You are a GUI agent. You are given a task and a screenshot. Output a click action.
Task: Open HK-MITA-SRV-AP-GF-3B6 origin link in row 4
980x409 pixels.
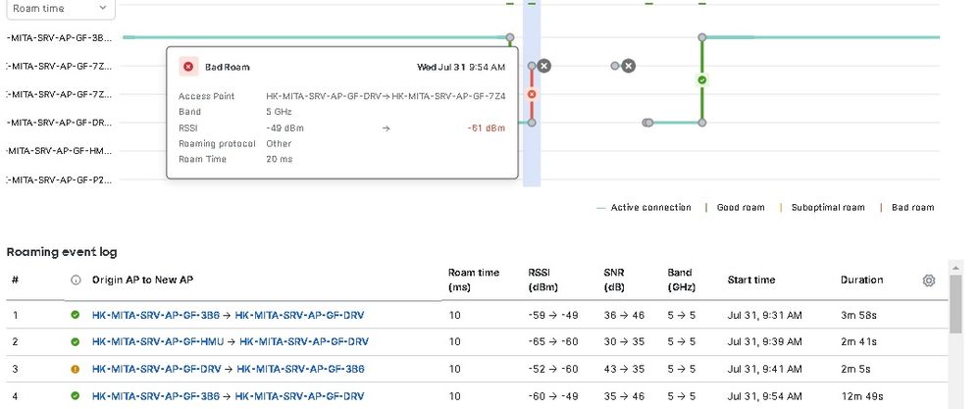coord(157,395)
